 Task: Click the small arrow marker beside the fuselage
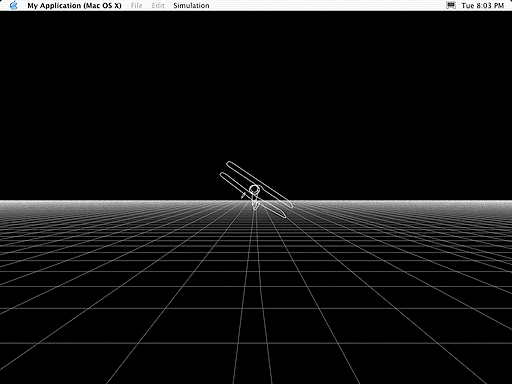(x=243, y=195)
